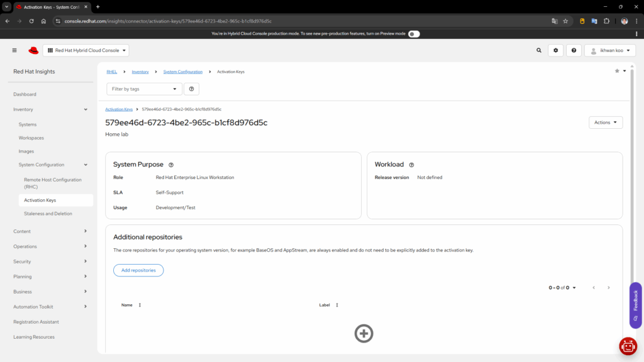644x362 pixels.
Task: Open the settings gear menu
Action: (x=555, y=50)
